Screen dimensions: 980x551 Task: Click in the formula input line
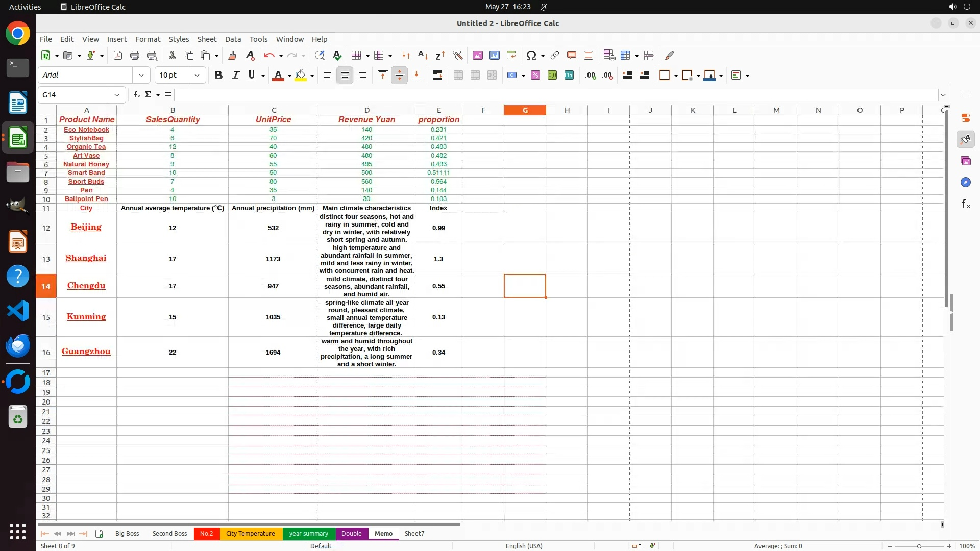click(555, 95)
